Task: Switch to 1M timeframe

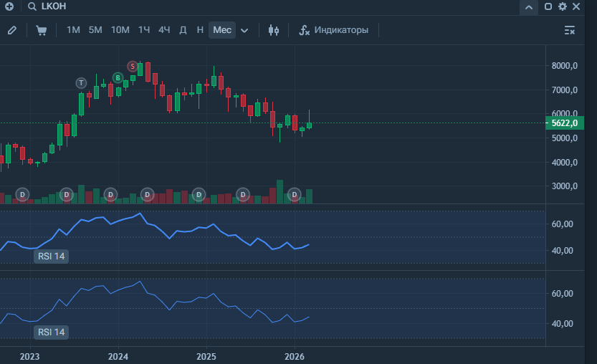Action: pyautogui.click(x=73, y=30)
